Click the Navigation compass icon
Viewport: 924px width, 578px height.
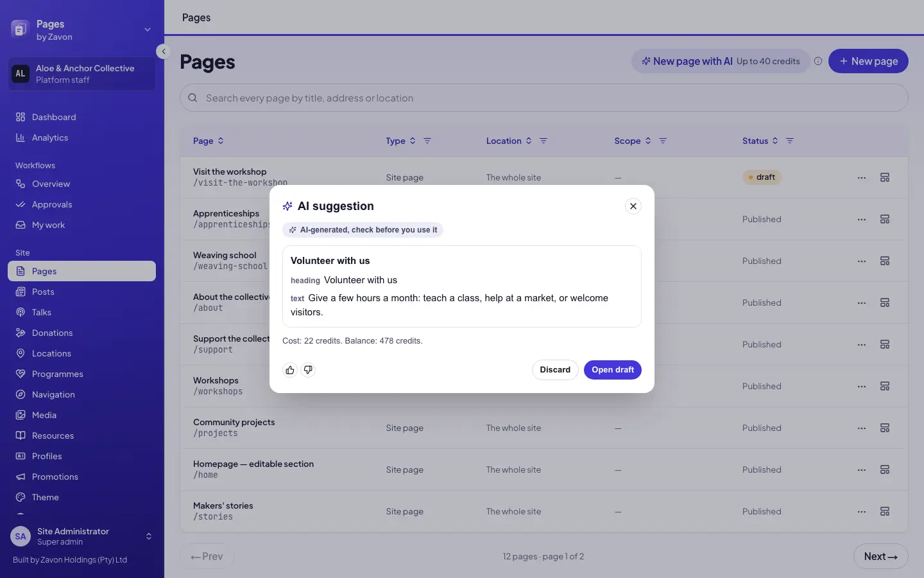point(21,394)
